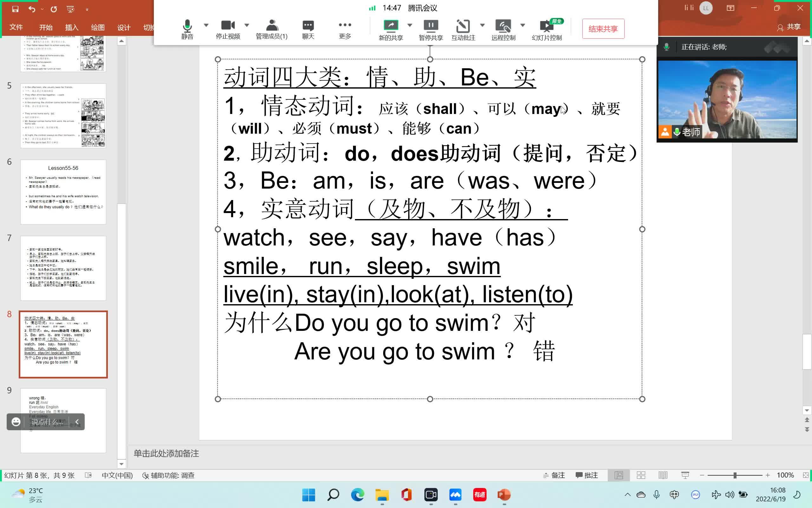Viewport: 812px width, 508px height.
Task: Open the File menu tab
Action: (16, 27)
